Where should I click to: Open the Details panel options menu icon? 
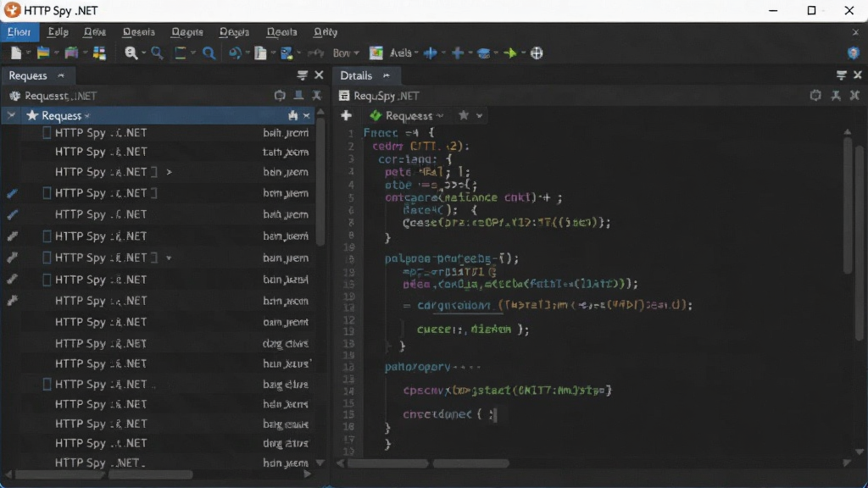tap(842, 75)
